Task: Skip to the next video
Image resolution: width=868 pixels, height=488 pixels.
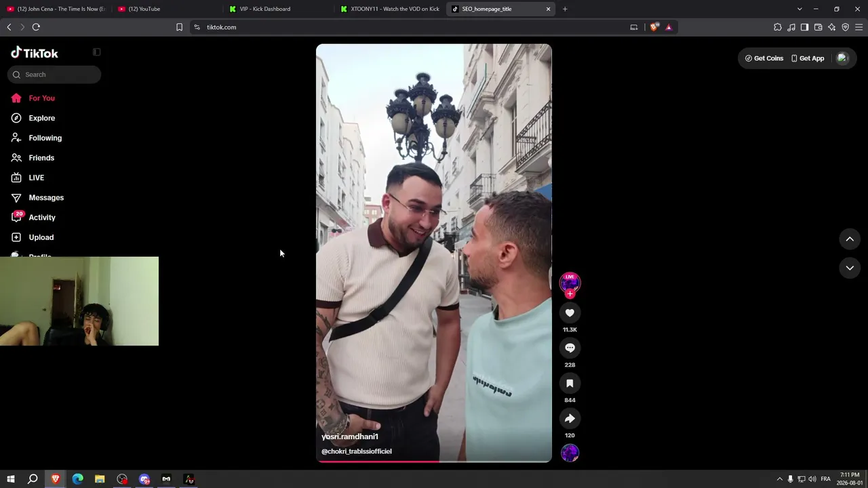Action: [x=850, y=268]
